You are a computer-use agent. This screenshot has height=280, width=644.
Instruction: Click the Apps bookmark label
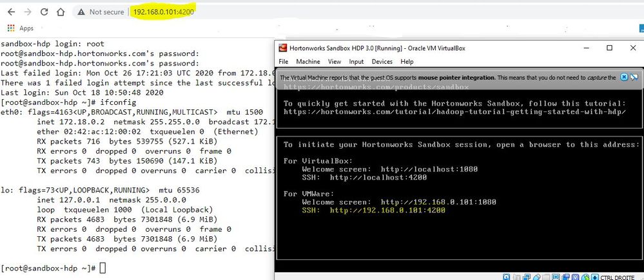pyautogui.click(x=26, y=28)
